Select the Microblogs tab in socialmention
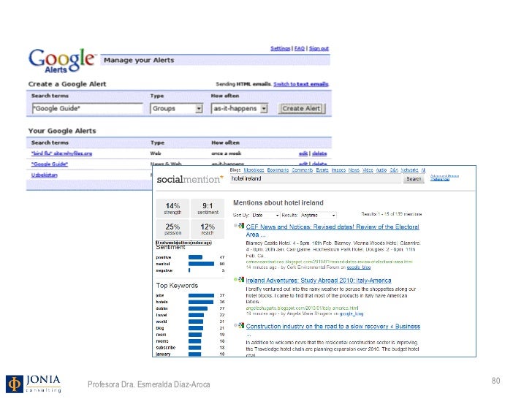Screen dimensions: 532x399 tap(254, 170)
